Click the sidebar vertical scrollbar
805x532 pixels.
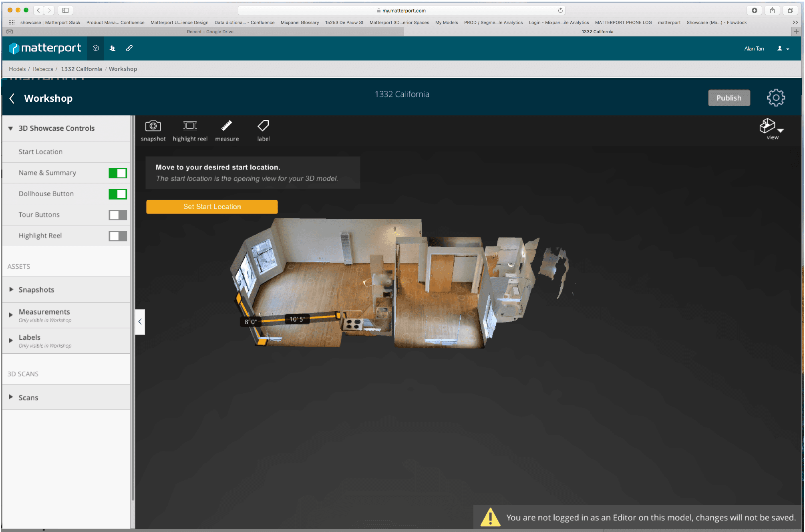[133, 308]
